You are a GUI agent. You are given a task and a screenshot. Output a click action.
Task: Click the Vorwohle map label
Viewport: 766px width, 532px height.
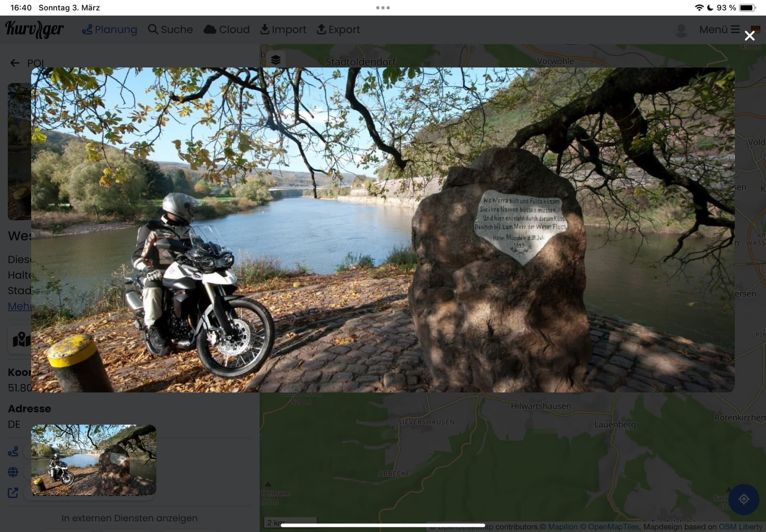click(555, 61)
